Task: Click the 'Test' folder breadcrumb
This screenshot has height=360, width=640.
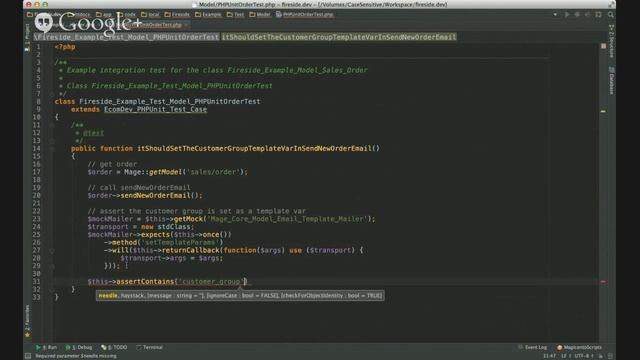Action: pyautogui.click(x=236, y=15)
